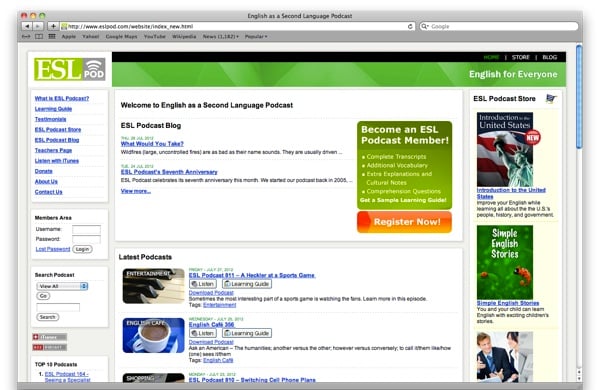The image size is (600, 390).
Task: Open Learning Guide for English Café 356
Action: 247,333
